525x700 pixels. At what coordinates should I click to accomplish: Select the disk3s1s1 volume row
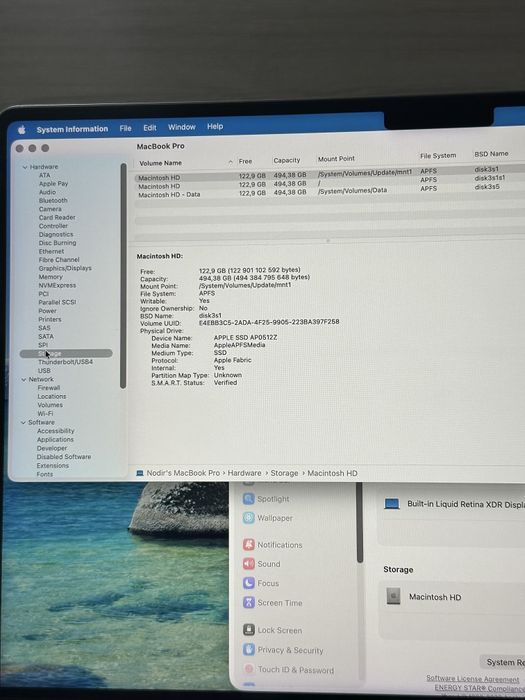(x=329, y=183)
